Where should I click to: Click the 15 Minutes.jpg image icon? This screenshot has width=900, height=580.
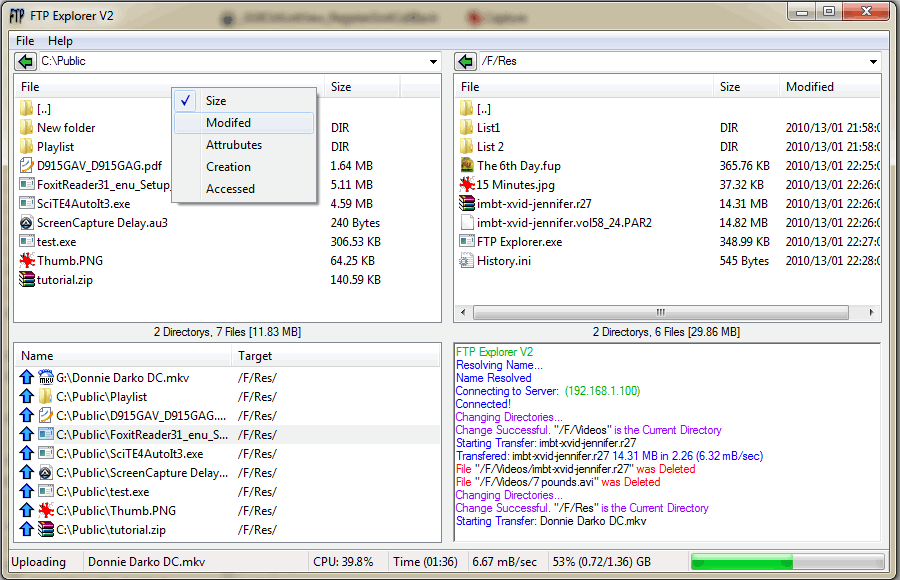click(467, 184)
